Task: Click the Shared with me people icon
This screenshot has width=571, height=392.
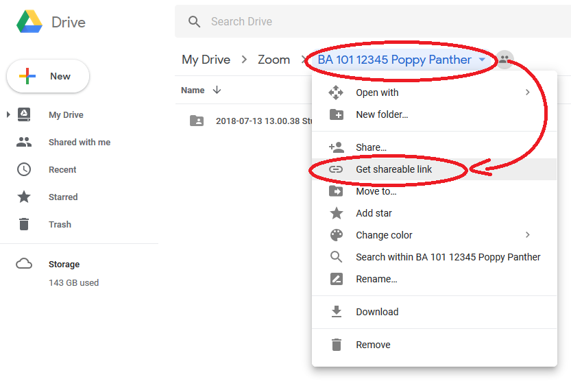Action: [x=24, y=142]
